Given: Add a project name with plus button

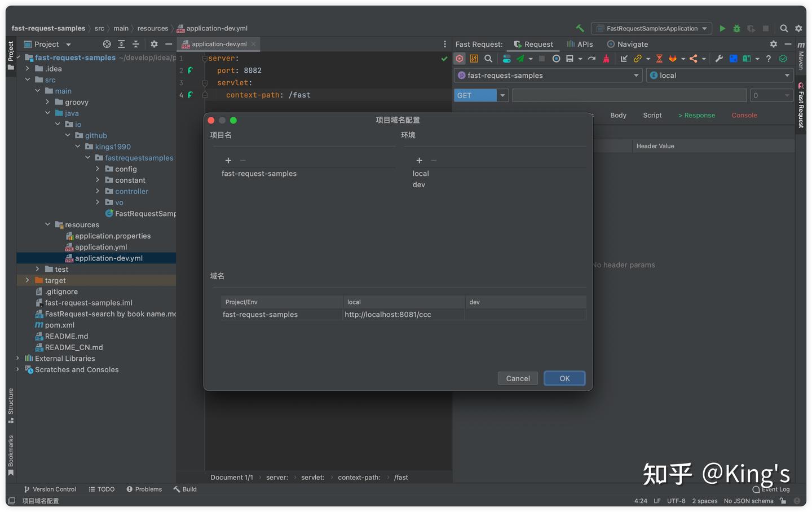Looking at the screenshot, I should (228, 161).
